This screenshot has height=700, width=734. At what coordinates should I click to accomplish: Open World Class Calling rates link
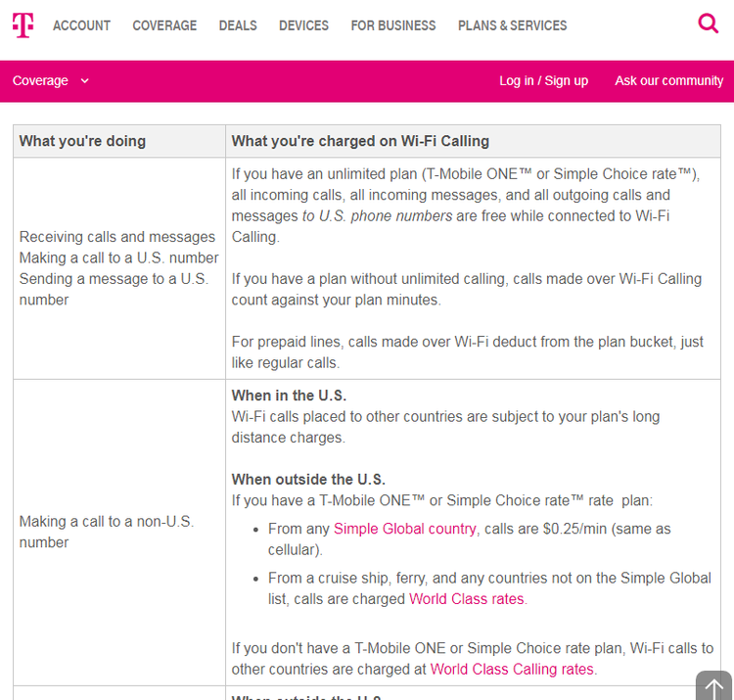point(512,669)
